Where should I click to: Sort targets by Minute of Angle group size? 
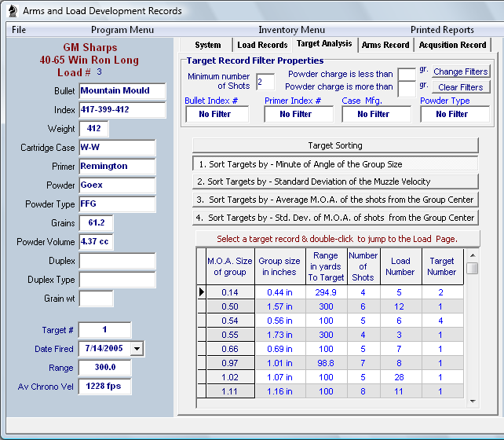click(x=335, y=164)
